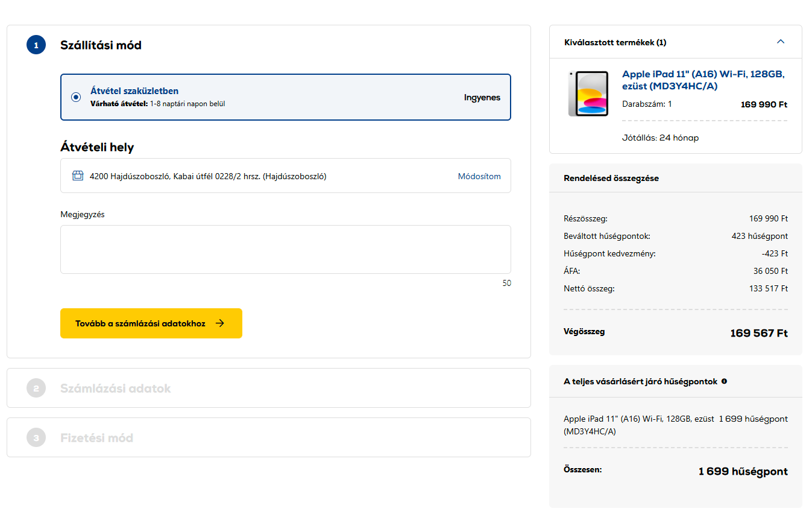The height and width of the screenshot is (520, 812).
Task: Click the Szállítási mód heading
Action: point(101,45)
